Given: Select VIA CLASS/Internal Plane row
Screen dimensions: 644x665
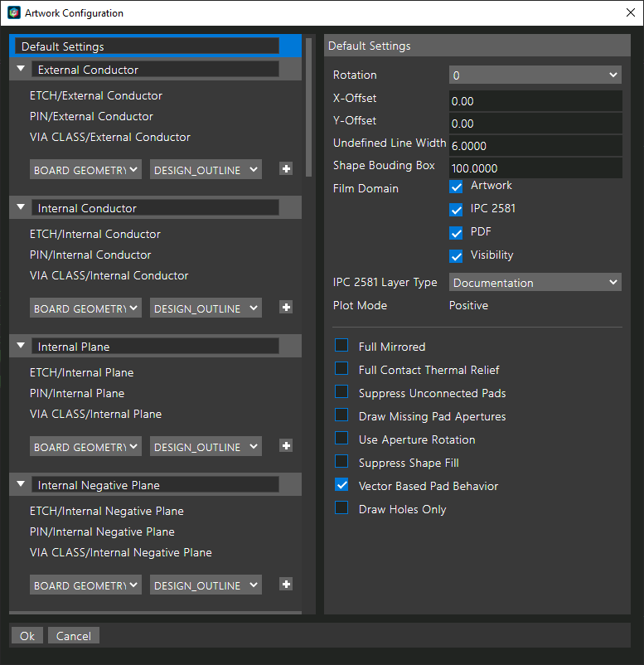Looking at the screenshot, I should click(95, 415).
